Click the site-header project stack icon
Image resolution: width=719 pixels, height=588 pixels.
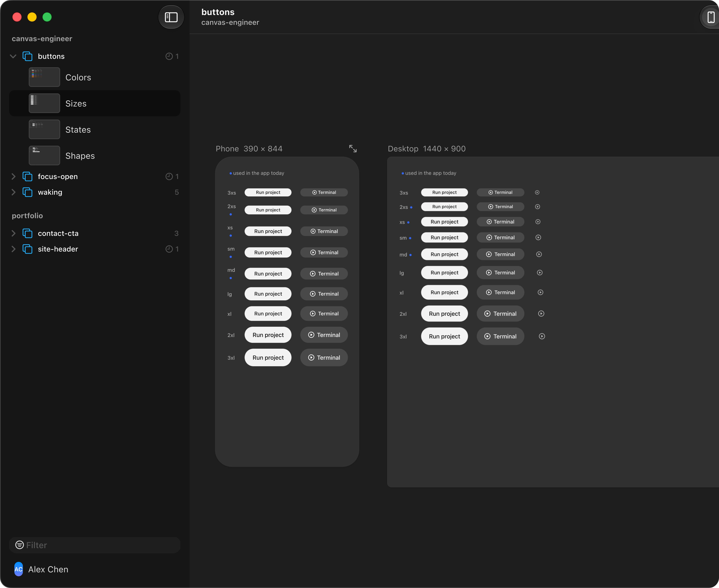tap(27, 249)
